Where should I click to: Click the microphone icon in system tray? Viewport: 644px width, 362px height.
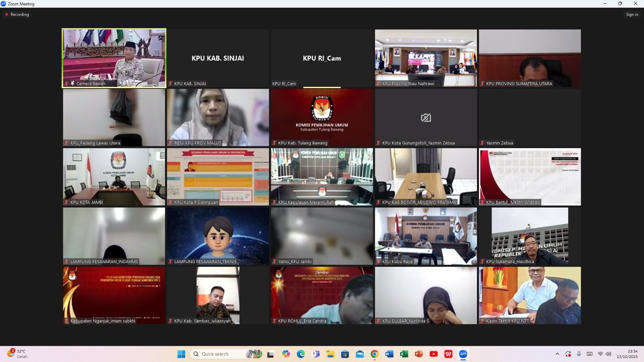click(x=579, y=354)
